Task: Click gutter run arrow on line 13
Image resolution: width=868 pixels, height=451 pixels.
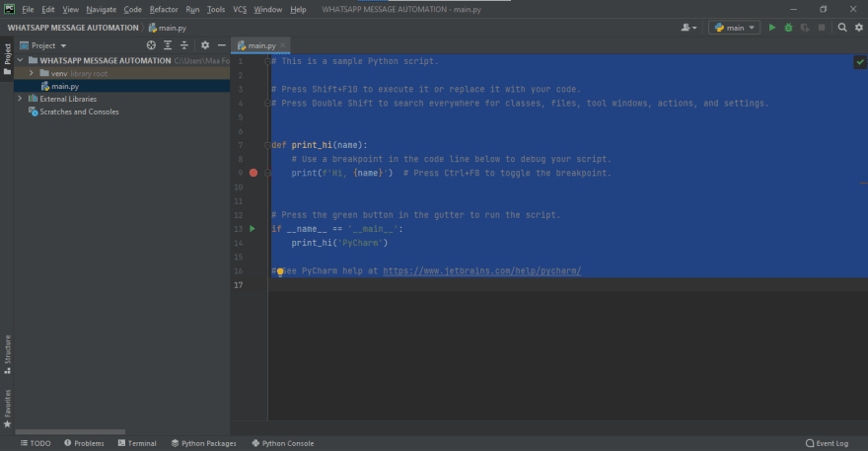Action: point(253,228)
